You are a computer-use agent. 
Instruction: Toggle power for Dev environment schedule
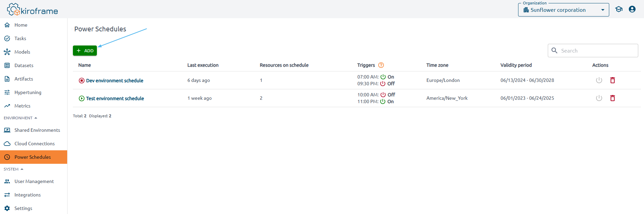pos(599,80)
